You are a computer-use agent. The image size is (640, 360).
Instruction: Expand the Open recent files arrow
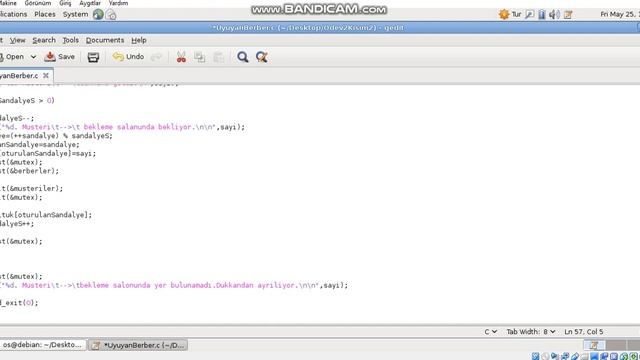tap(33, 57)
